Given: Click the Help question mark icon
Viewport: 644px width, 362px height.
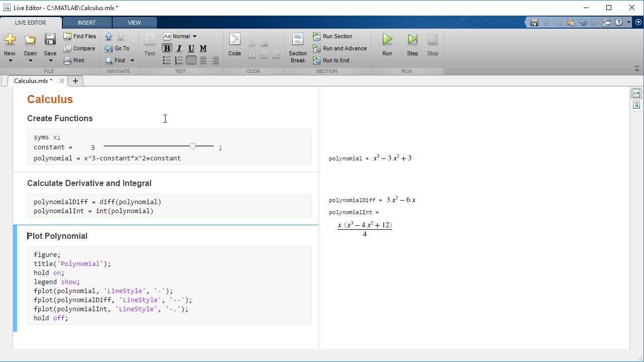Looking at the screenshot, I should click(x=619, y=22).
